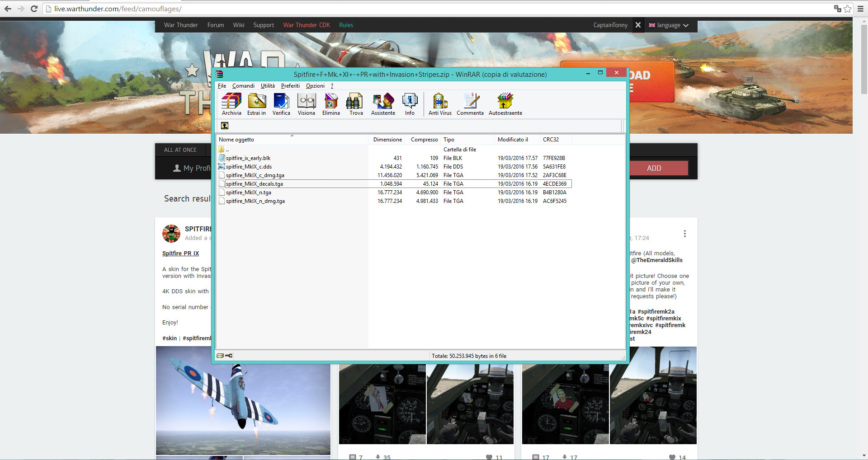Screen dimensions: 868x460
Task: Click the Info toolbar icon
Action: click(410, 104)
